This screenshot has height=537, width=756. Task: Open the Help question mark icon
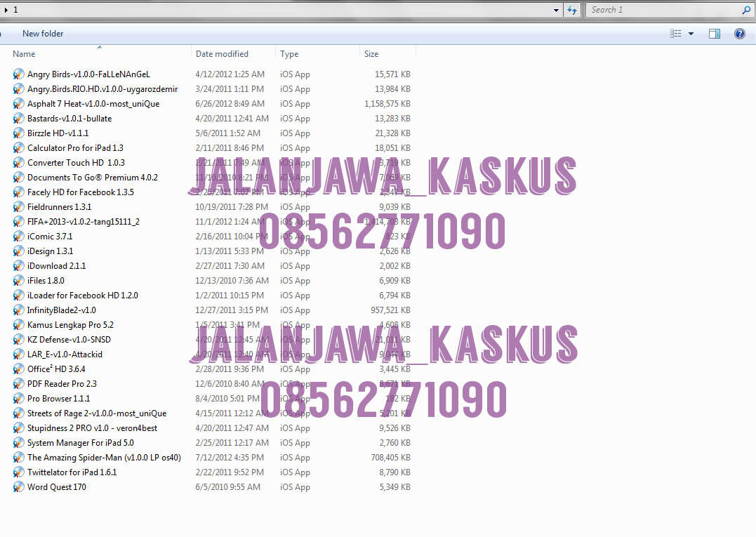click(x=740, y=34)
